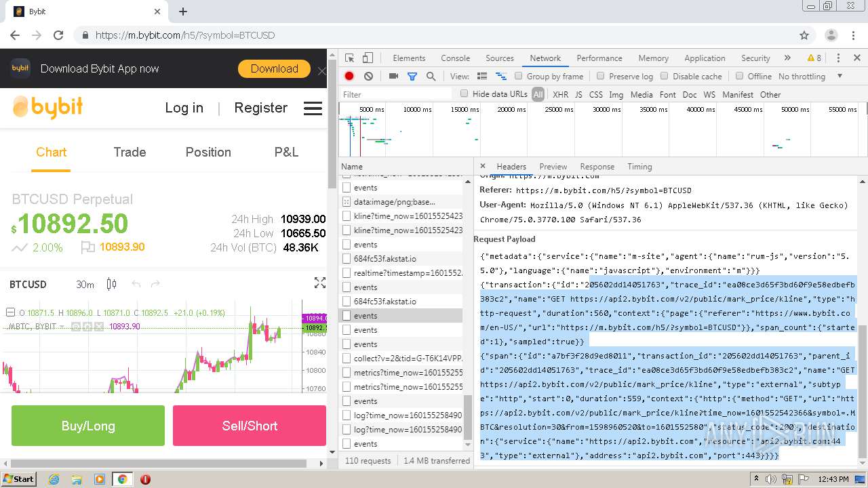This screenshot has height=488, width=868.
Task: Click the network Filter text field
Action: 396,94
